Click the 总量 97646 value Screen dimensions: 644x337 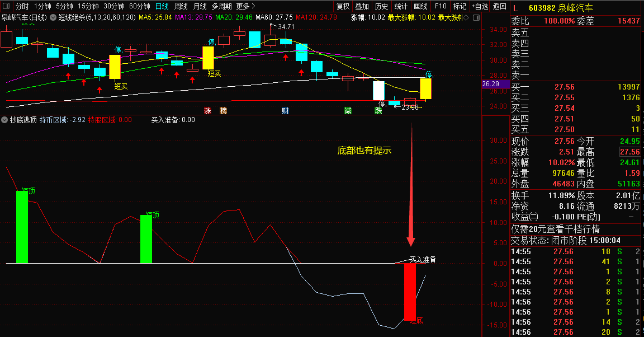pyautogui.click(x=563, y=173)
